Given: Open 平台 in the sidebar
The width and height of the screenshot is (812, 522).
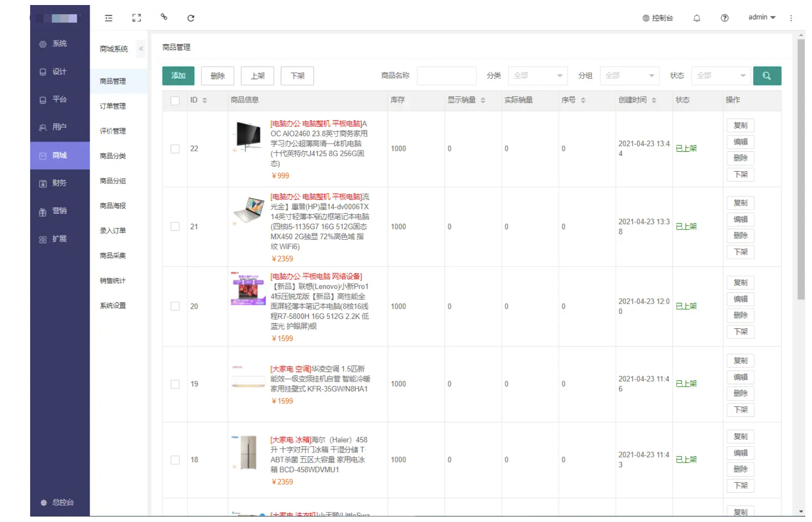Looking at the screenshot, I should [60, 99].
